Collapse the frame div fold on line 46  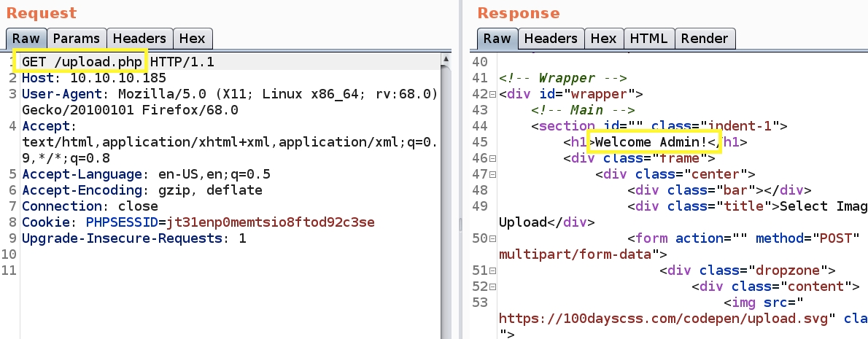click(x=494, y=158)
